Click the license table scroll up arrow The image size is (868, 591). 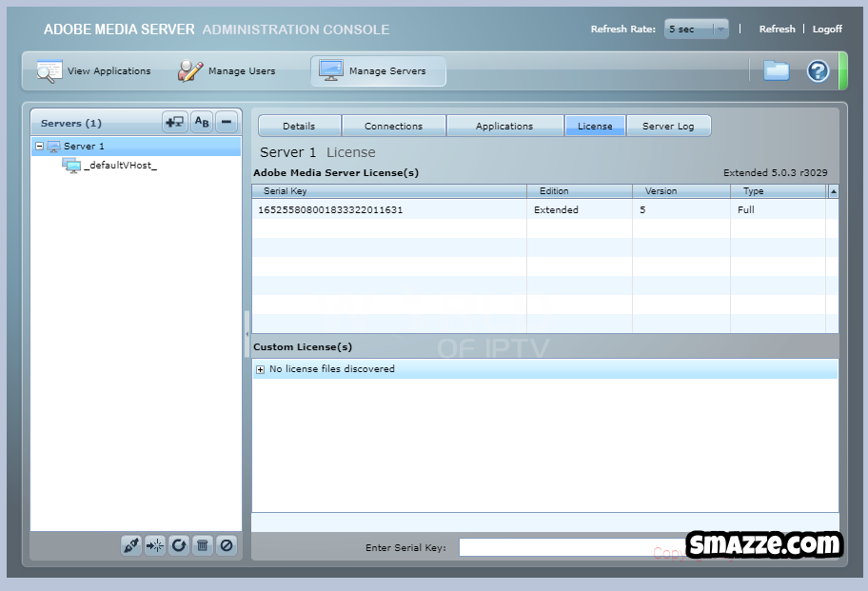pyautogui.click(x=833, y=191)
